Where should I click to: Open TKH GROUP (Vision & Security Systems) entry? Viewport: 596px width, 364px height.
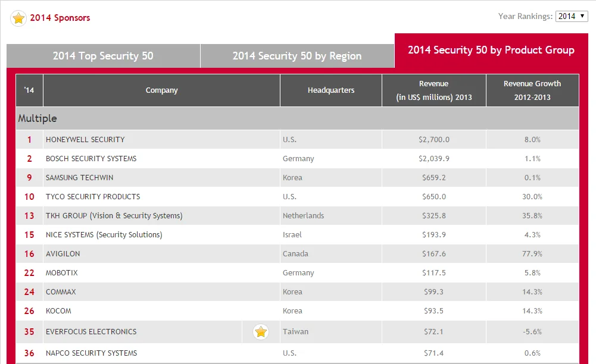point(114,215)
